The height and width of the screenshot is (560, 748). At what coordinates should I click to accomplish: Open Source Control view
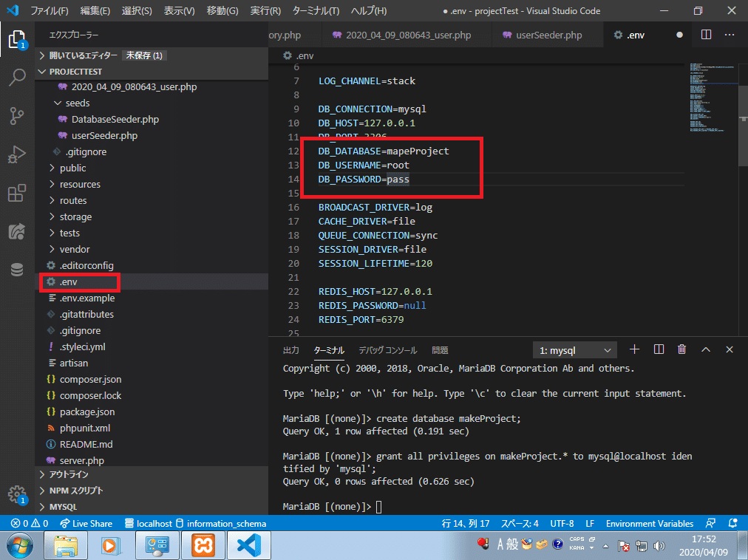point(17,116)
